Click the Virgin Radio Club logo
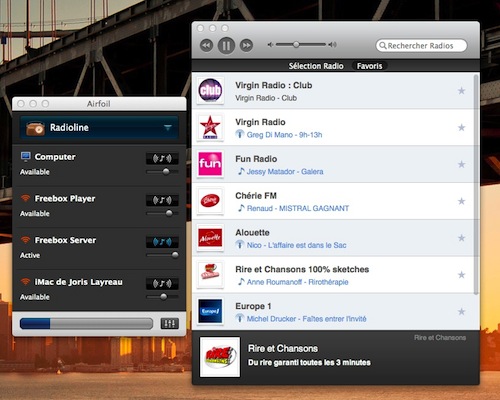Screen dimensions: 500x400 click(210, 90)
